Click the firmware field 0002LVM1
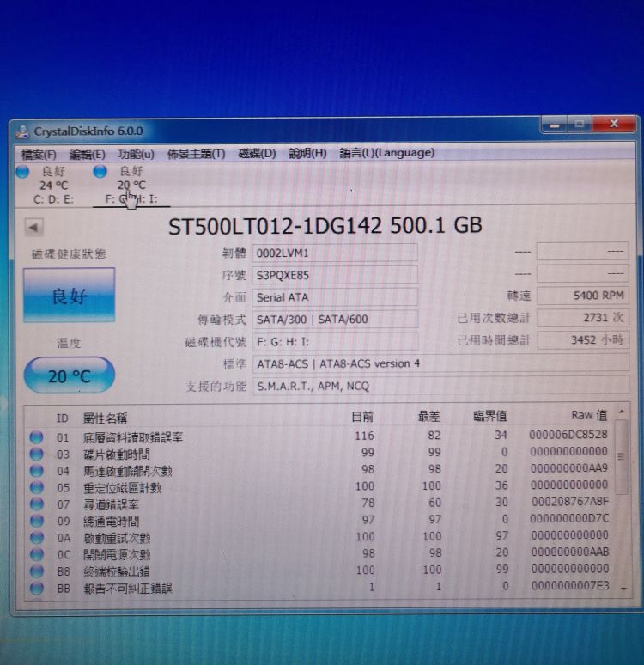 (x=335, y=253)
